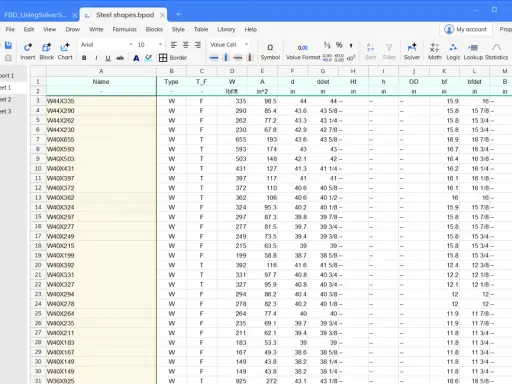The image size is (512, 384).
Task: Open the Solver tool
Action: 412,52
